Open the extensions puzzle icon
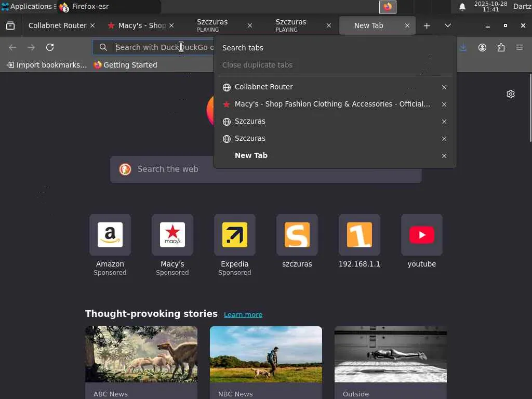 [x=501, y=47]
